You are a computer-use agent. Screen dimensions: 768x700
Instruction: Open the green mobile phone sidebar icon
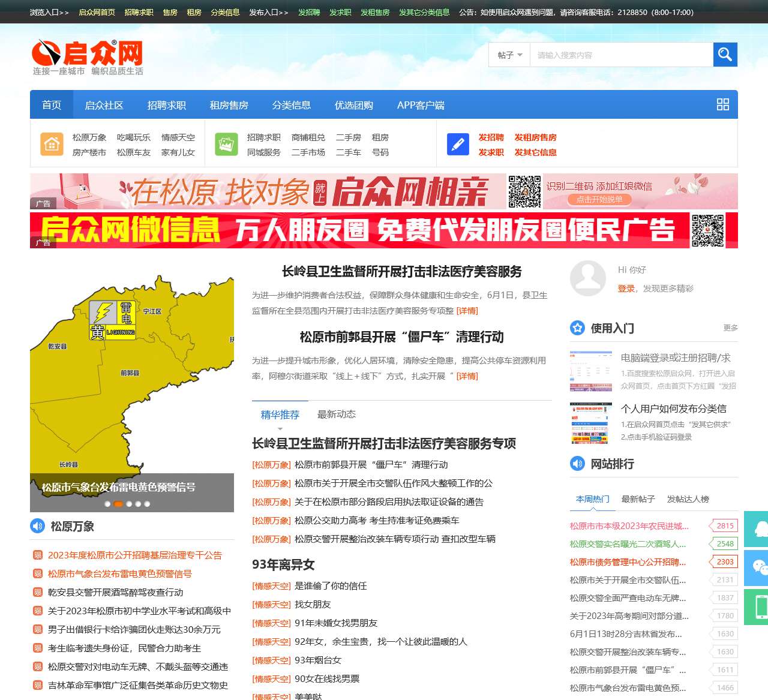click(x=757, y=606)
